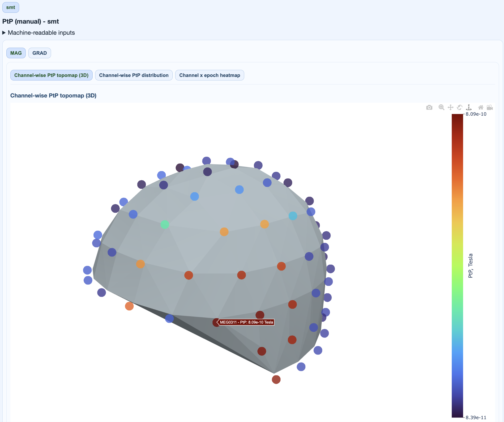The height and width of the screenshot is (422, 504).
Task: Select Channel-wise PtP topomap (3D) tab
Action: 51,75
